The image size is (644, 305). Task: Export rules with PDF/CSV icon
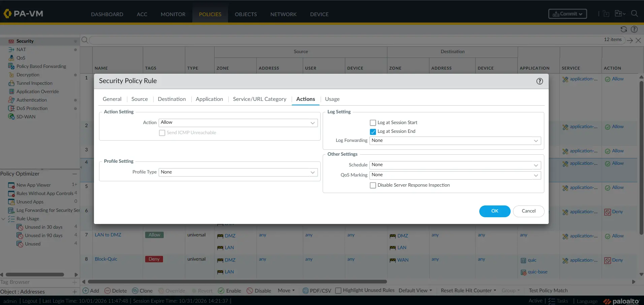[305, 291]
